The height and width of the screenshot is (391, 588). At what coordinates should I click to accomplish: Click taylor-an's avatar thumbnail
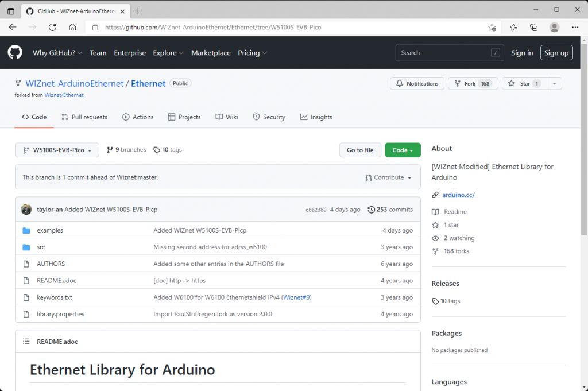click(x=26, y=209)
